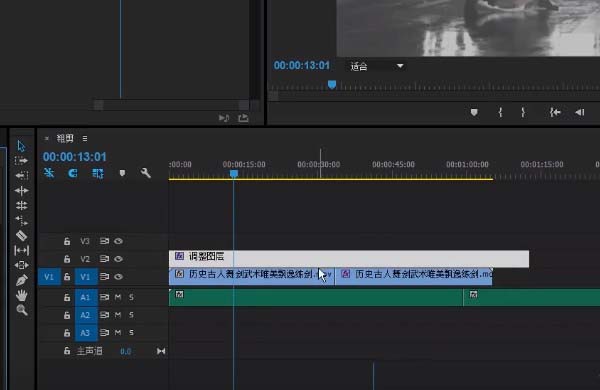
Task: Mute audio track A3
Action: 118,333
